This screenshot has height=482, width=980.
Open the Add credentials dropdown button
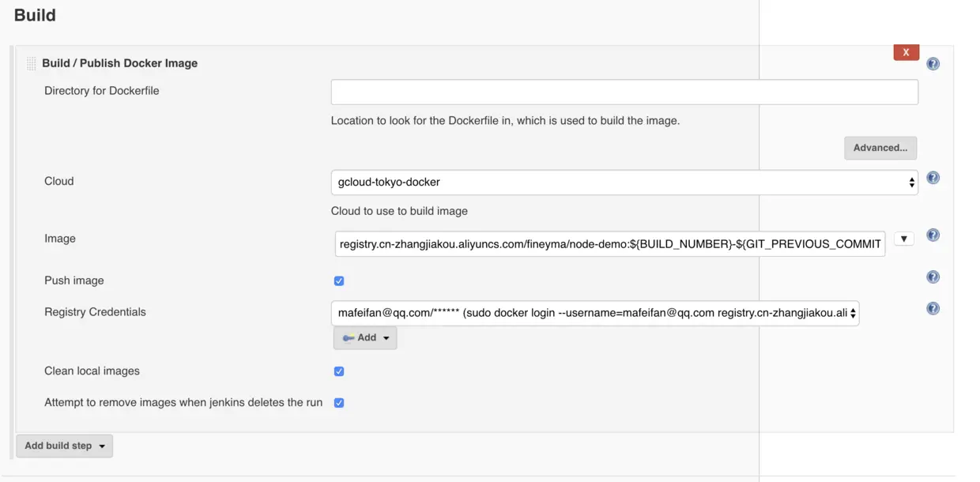[x=365, y=338]
